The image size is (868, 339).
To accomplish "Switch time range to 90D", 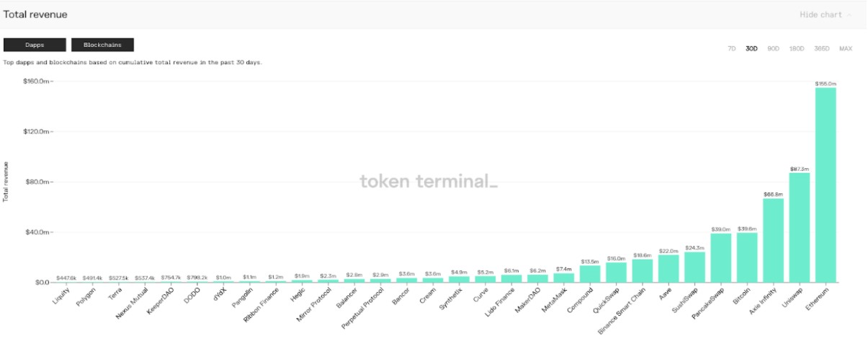I will pos(774,48).
